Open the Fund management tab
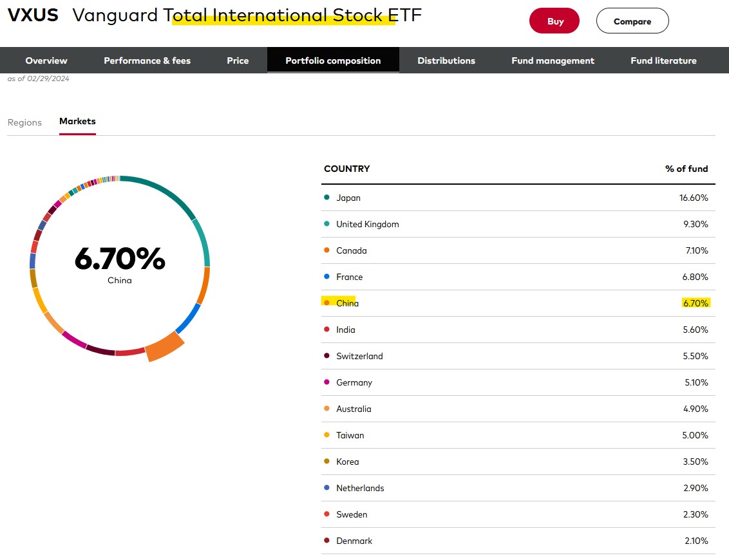The width and height of the screenshot is (729, 560). point(553,61)
